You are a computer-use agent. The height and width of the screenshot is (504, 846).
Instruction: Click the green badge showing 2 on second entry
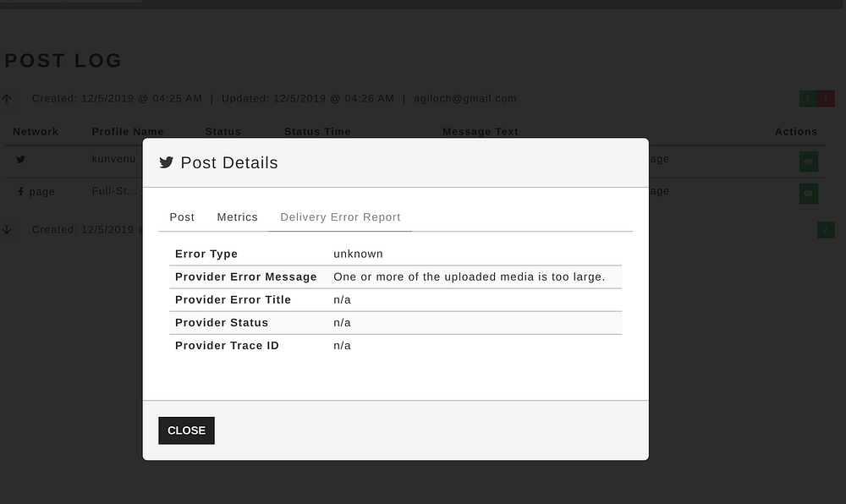tap(826, 229)
